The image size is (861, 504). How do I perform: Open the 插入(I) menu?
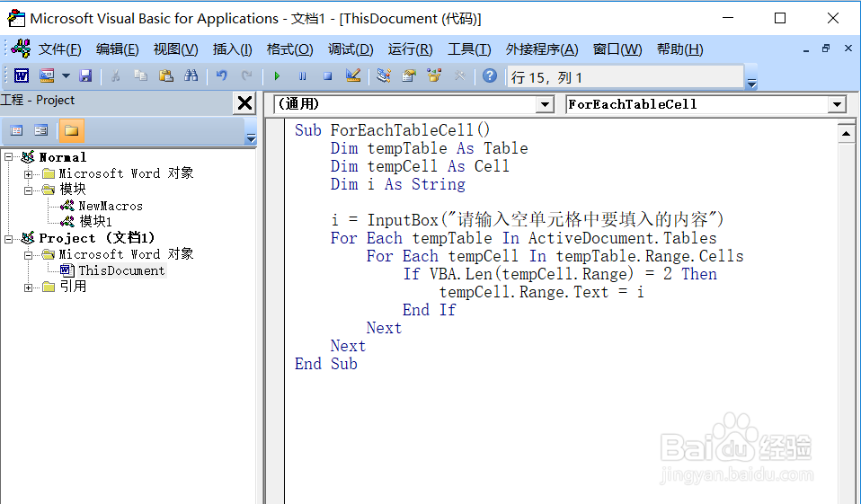(x=232, y=49)
